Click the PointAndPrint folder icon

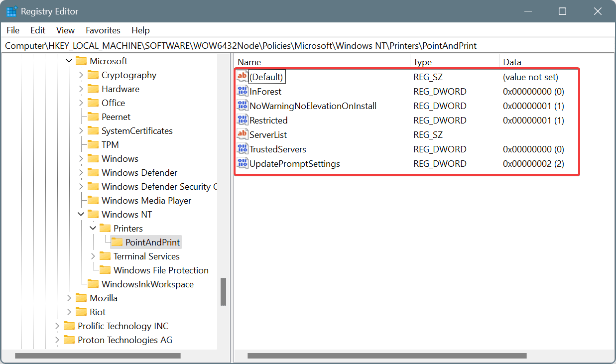(117, 242)
